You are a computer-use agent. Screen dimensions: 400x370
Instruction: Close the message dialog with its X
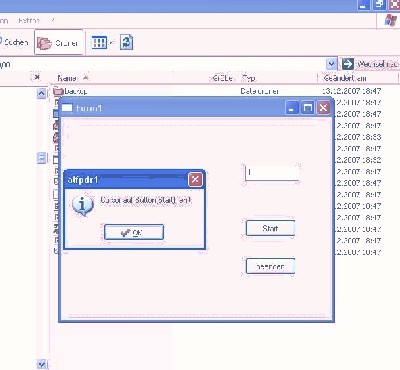pyautogui.click(x=195, y=179)
